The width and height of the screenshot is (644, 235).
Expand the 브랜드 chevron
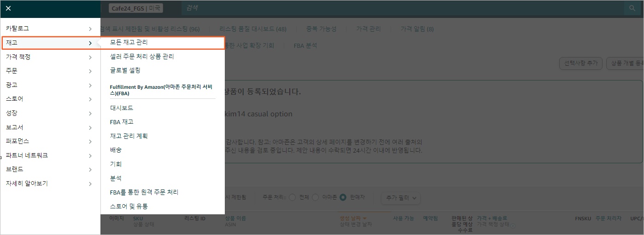(x=90, y=170)
